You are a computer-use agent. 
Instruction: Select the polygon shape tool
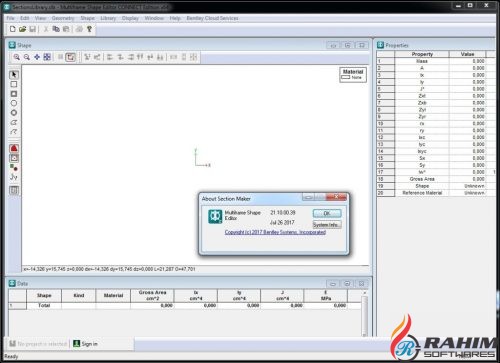[14, 122]
